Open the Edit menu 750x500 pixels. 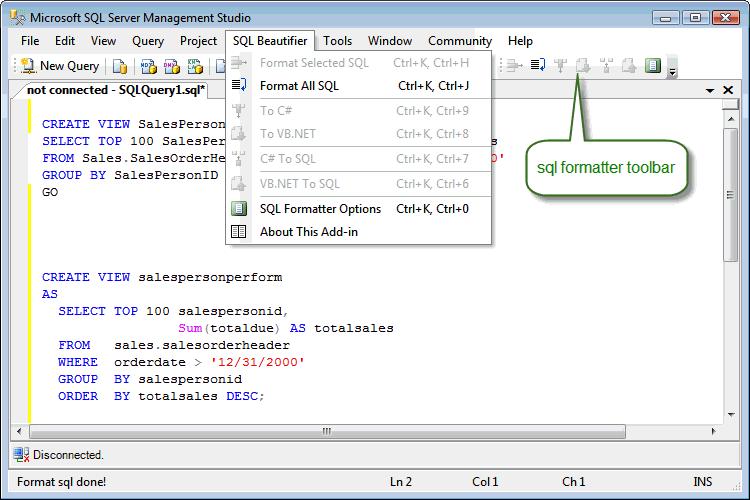(65, 41)
